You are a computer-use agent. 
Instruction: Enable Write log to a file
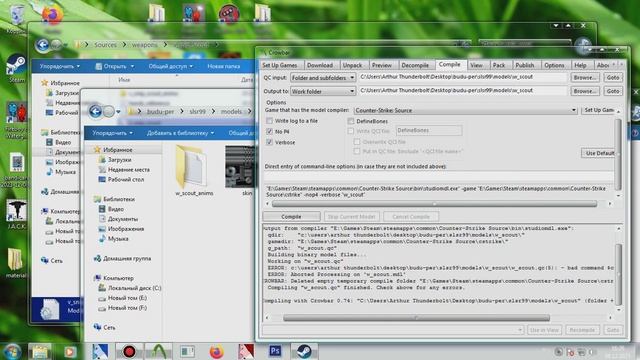269,121
